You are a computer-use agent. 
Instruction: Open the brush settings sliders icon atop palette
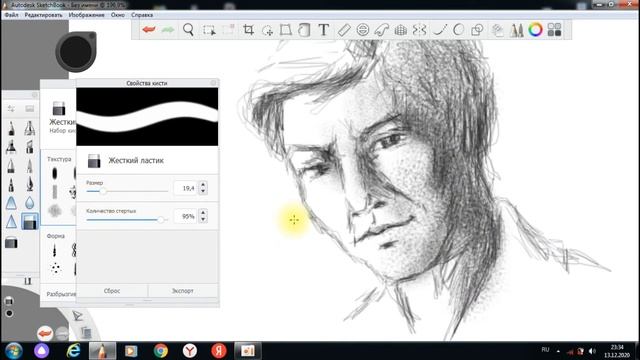coord(11,109)
